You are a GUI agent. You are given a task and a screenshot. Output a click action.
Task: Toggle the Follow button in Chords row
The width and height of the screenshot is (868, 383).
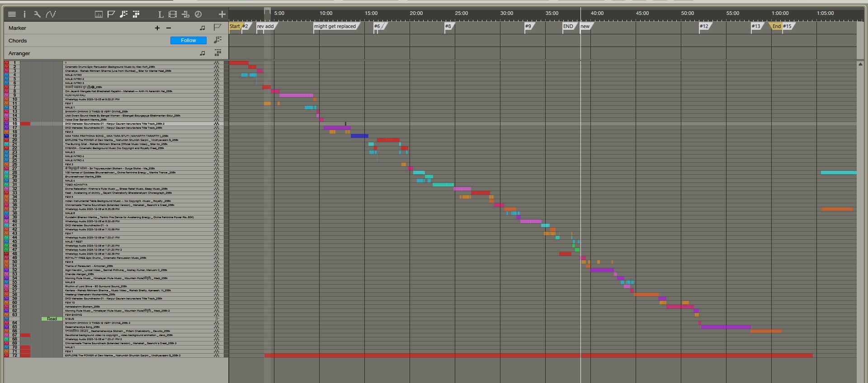(x=189, y=41)
